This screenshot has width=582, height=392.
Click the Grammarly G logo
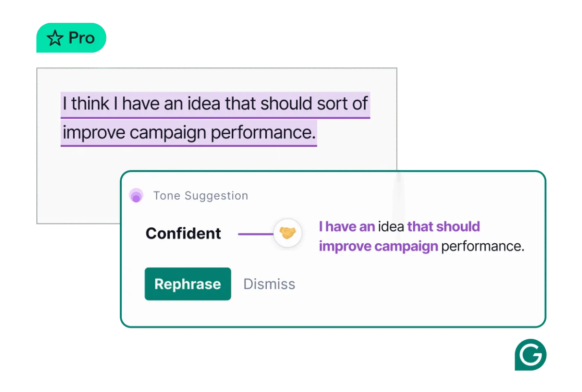click(x=529, y=356)
